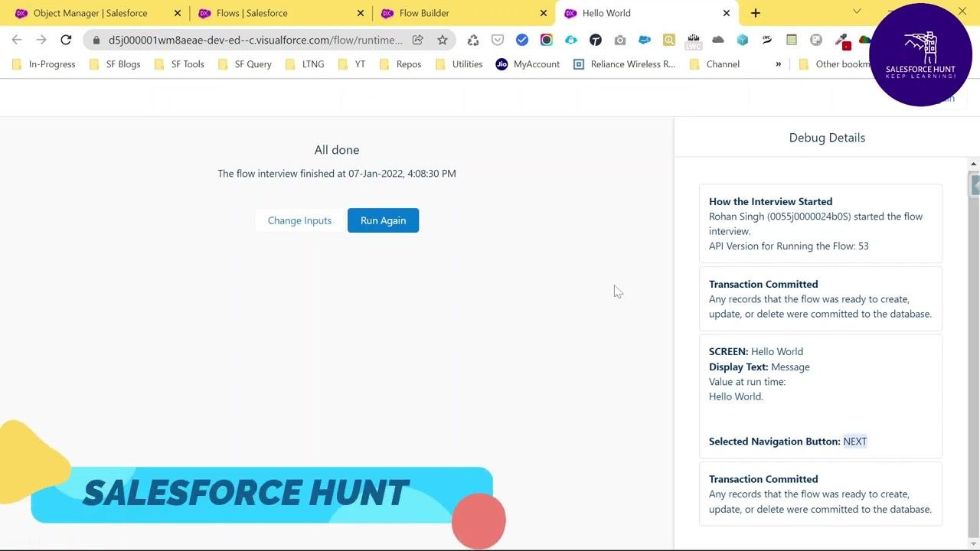Click the yellow magnifier extension icon
Image resolution: width=980 pixels, height=551 pixels.
(x=669, y=40)
